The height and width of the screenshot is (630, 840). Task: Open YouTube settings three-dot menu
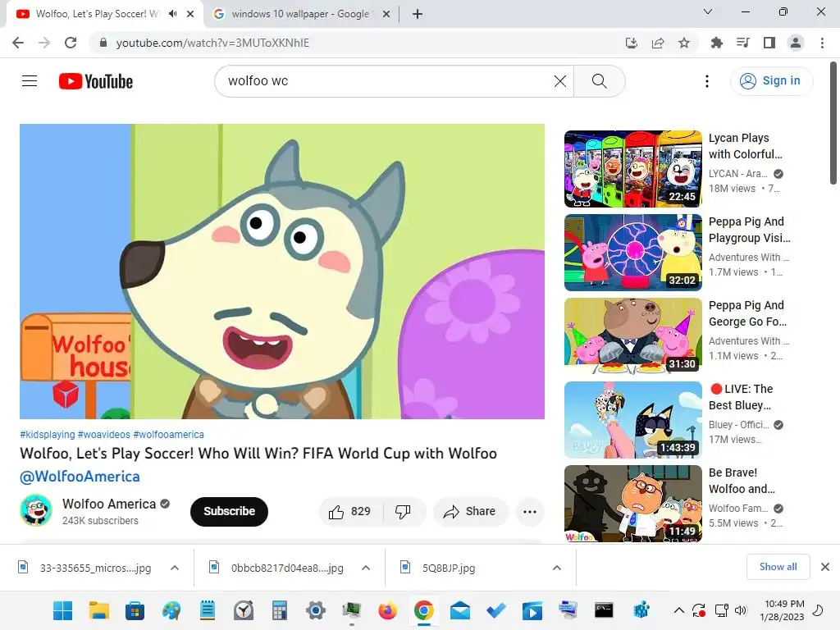[x=706, y=81]
